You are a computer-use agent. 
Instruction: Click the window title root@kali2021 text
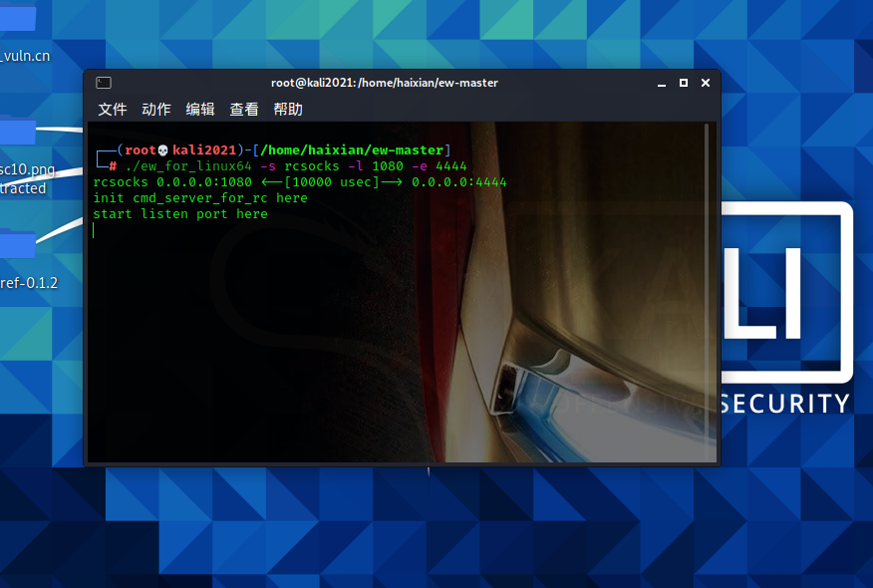[384, 83]
